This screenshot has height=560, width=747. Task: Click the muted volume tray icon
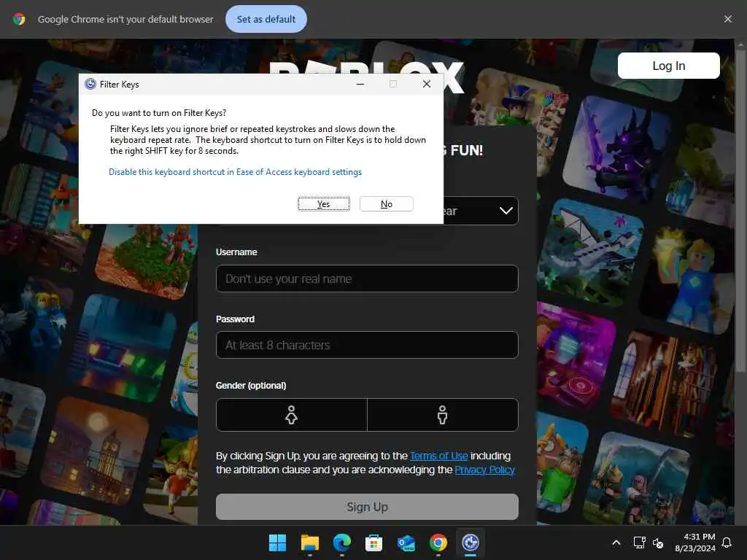(658, 542)
